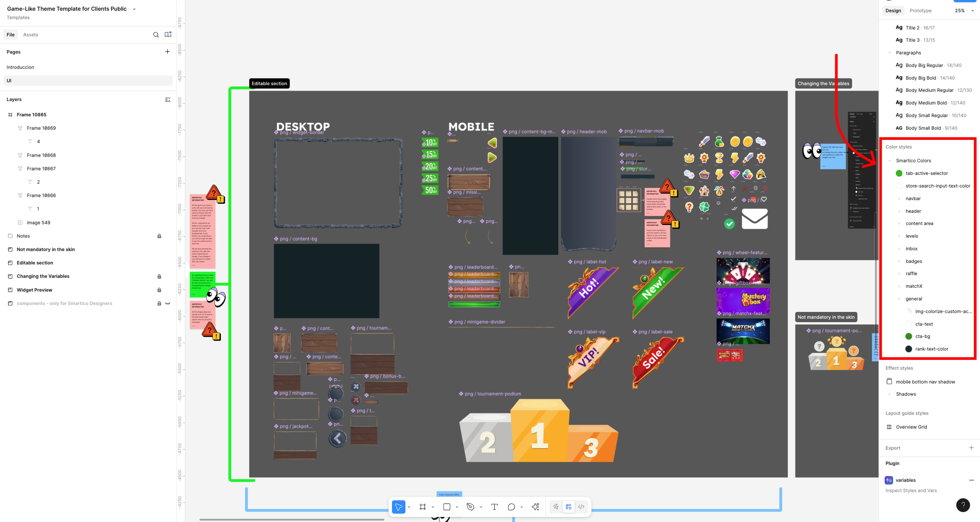Screen dimensions: 980x522
Task: Select the Frame tool in bottom toolbar
Action: (x=422, y=507)
